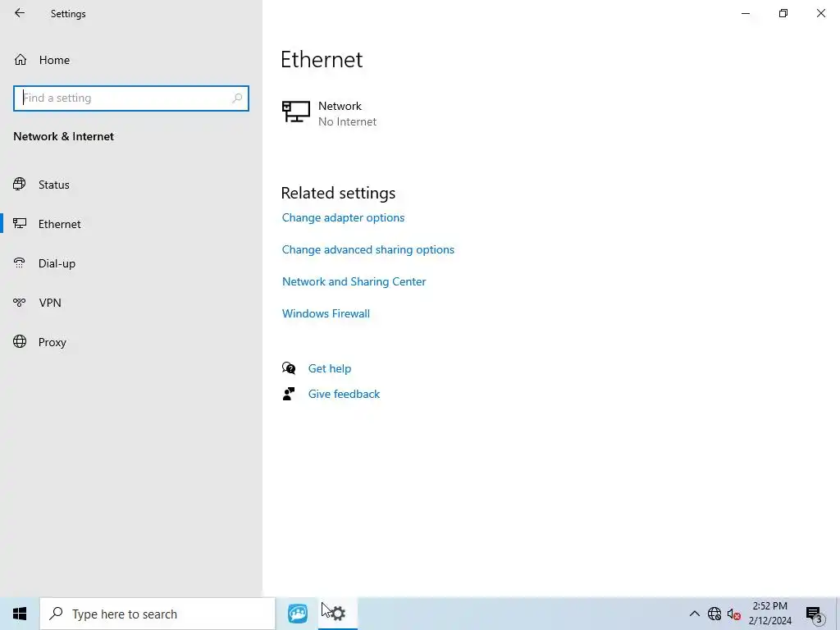840x630 pixels.
Task: Open Windows Firewall link
Action: coord(326,313)
